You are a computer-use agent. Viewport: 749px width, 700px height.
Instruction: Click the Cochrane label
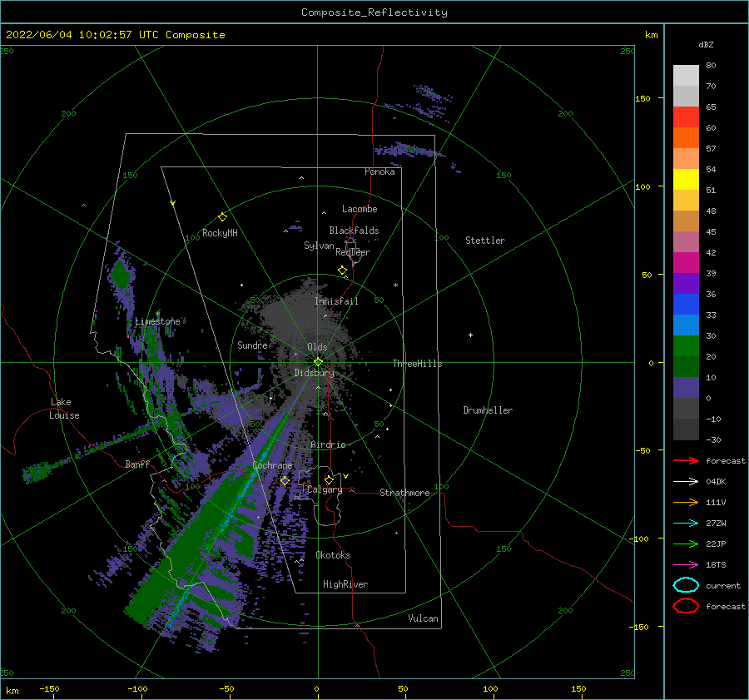[272, 465]
